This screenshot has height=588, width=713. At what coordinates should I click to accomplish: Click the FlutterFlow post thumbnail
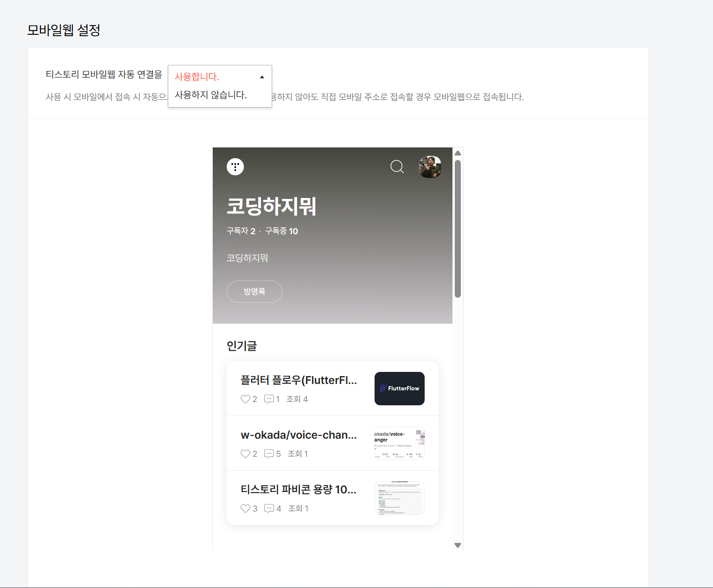click(400, 389)
